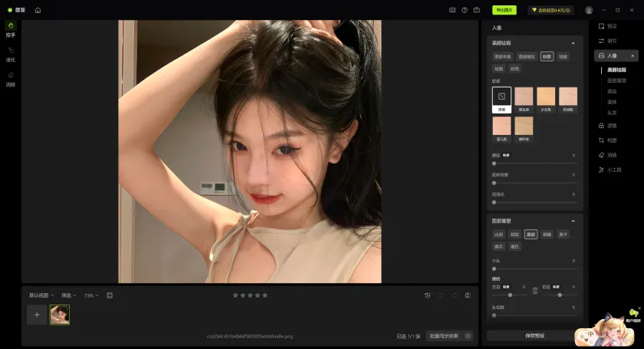Set rating to first star

235,295
